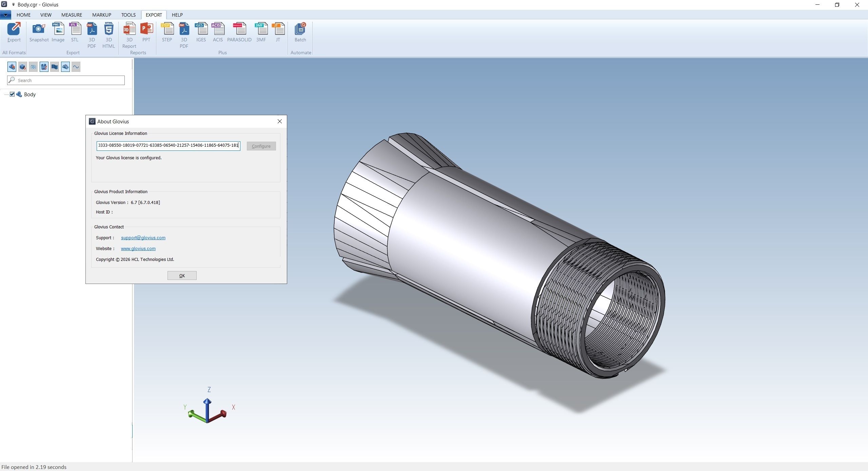Export to ACIS format
The height and width of the screenshot is (471, 868).
(x=218, y=32)
